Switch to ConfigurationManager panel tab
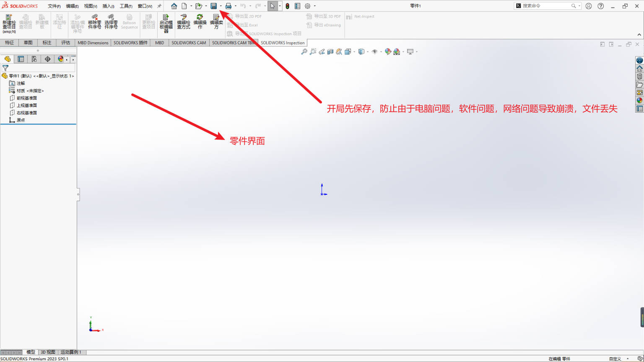Viewport: 644px width, 362px height. [x=34, y=59]
